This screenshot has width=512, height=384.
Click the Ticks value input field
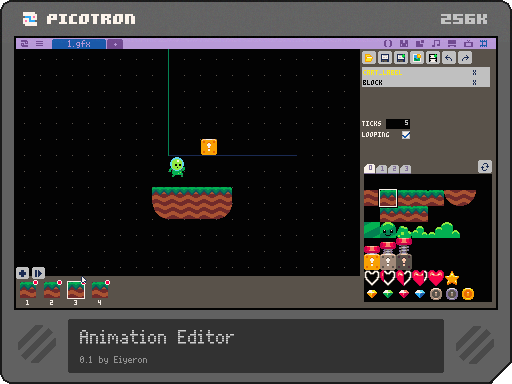pyautogui.click(x=398, y=123)
